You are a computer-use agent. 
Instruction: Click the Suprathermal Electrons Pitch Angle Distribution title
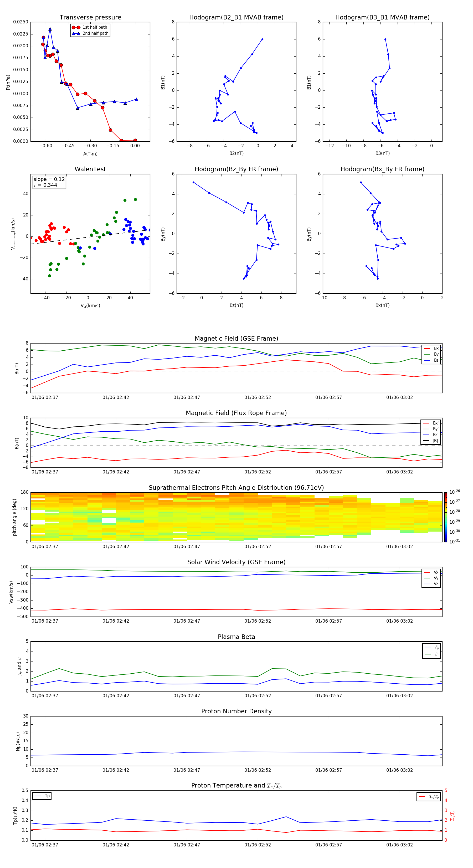tap(236, 488)
